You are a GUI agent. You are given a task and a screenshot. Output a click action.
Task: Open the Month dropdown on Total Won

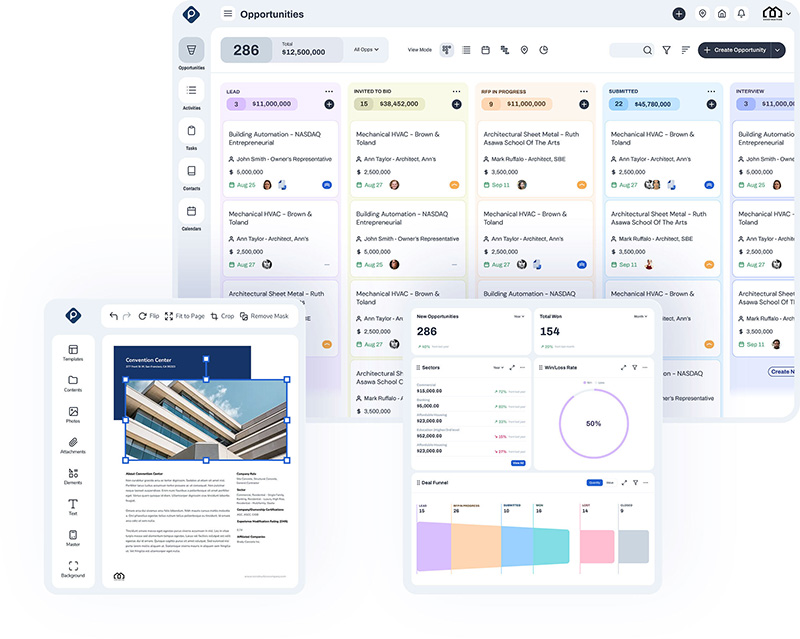(640, 316)
